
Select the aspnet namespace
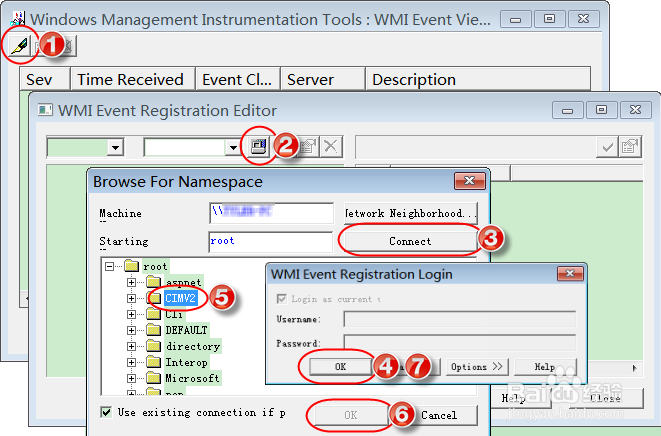pyautogui.click(x=183, y=282)
